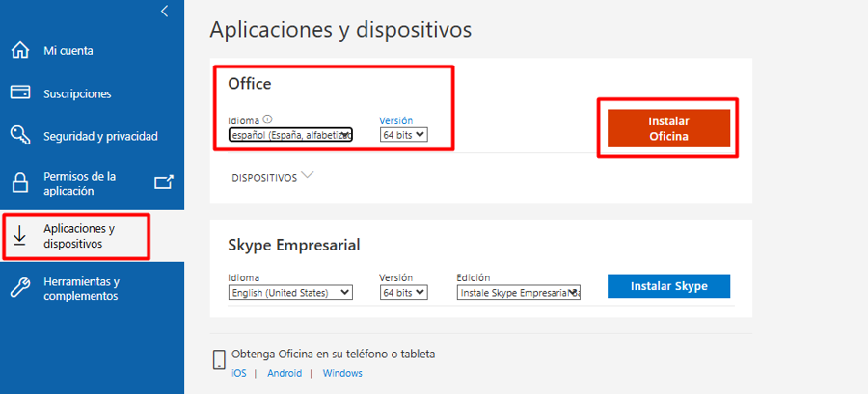Click the wrench icon beside Herramientas y complementos
The width and height of the screenshot is (868, 394).
tap(20, 288)
